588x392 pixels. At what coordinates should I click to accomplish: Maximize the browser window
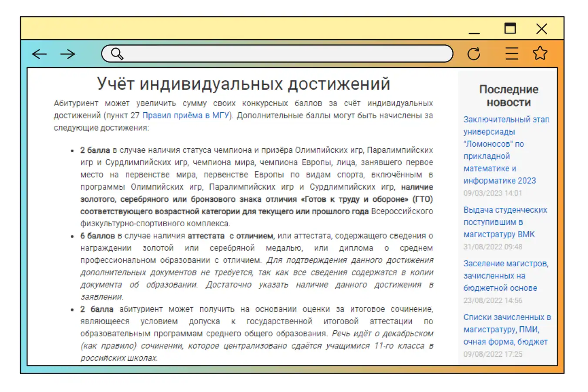[510, 28]
